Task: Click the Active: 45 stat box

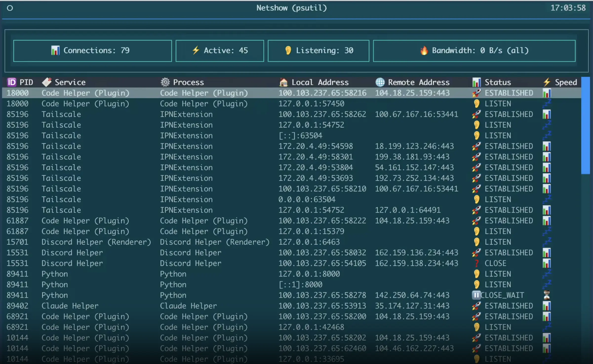Action: point(220,51)
